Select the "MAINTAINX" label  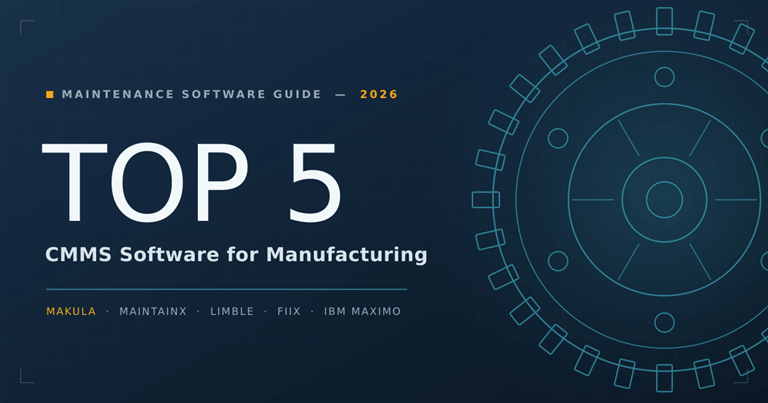click(x=153, y=311)
